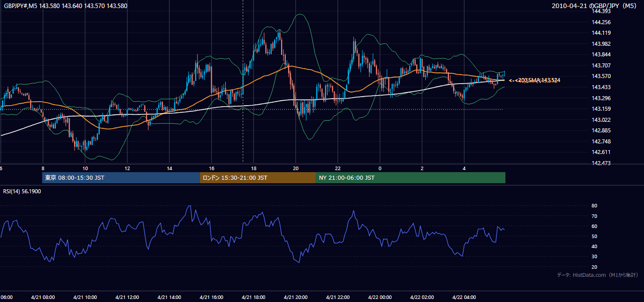Click RSI scale value 30
Image resolution: width=644 pixels, height=302 pixels.
click(594, 256)
